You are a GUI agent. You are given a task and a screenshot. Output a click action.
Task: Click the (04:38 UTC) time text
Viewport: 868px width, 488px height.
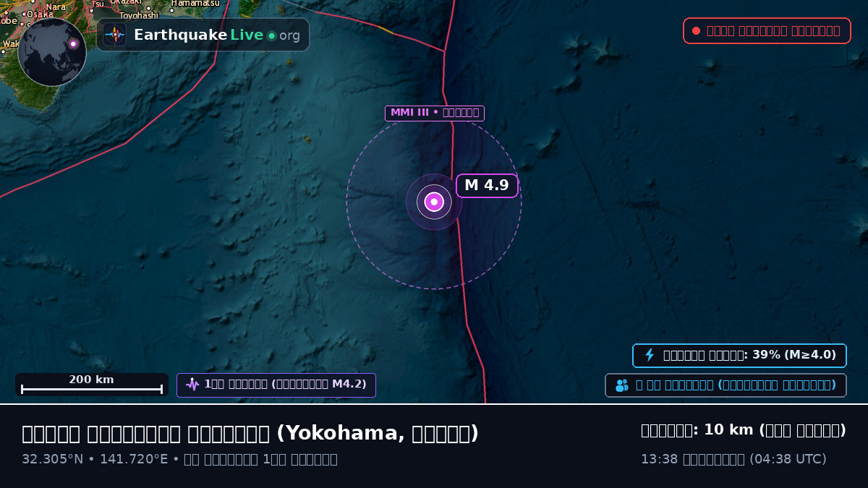click(x=788, y=459)
